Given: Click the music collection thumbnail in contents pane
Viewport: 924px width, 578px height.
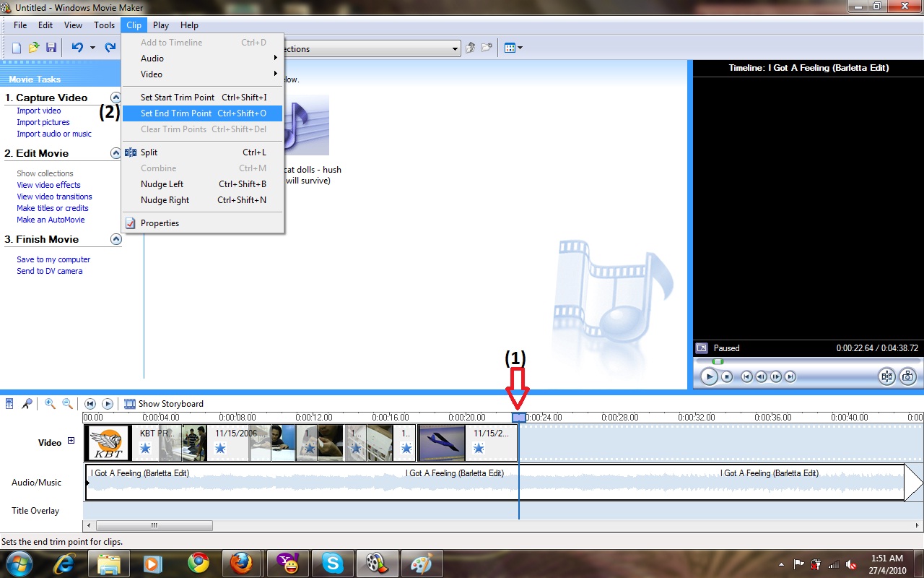Looking at the screenshot, I should click(308, 124).
